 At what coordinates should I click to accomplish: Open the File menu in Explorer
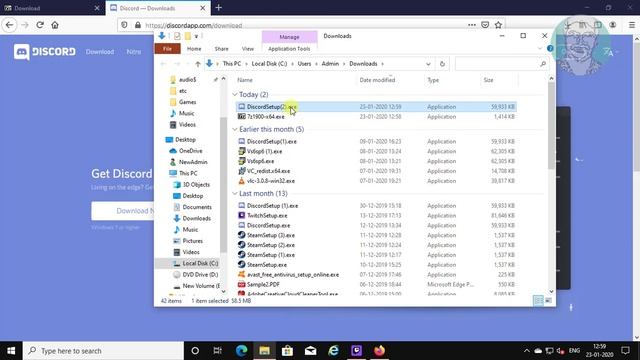pyautogui.click(x=167, y=49)
